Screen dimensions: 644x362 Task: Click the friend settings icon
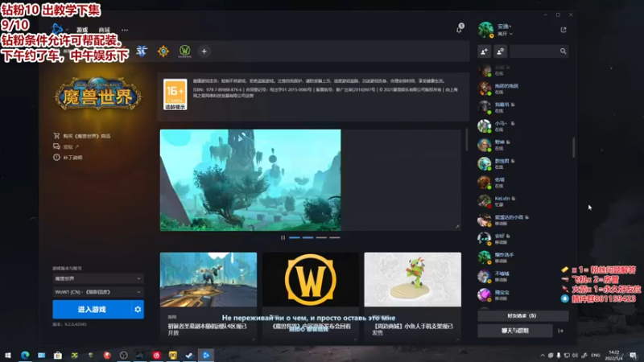pyautogui.click(x=500, y=51)
